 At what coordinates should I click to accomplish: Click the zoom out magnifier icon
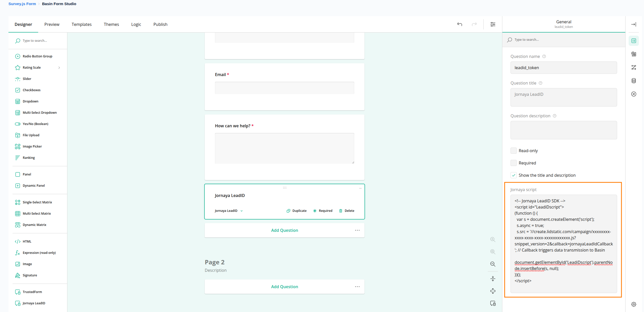493,264
